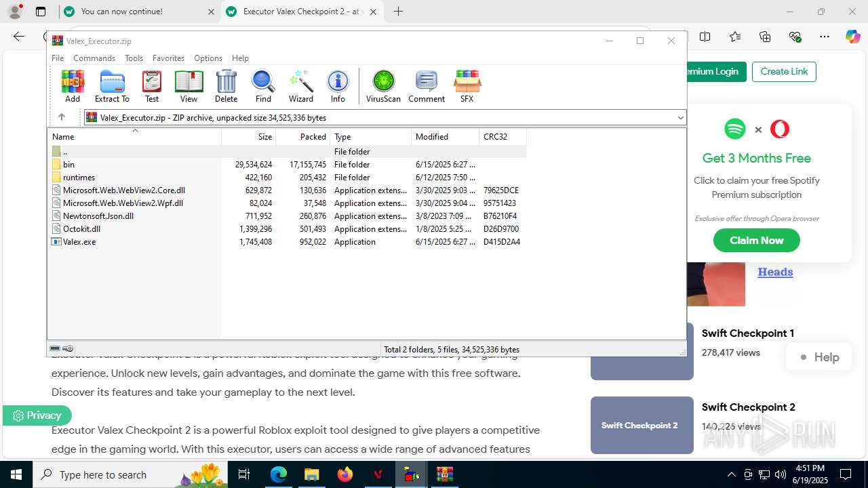The width and height of the screenshot is (868, 488).
Task: Click the Swift Checkpoint 2 thumbnail
Action: coord(642,425)
